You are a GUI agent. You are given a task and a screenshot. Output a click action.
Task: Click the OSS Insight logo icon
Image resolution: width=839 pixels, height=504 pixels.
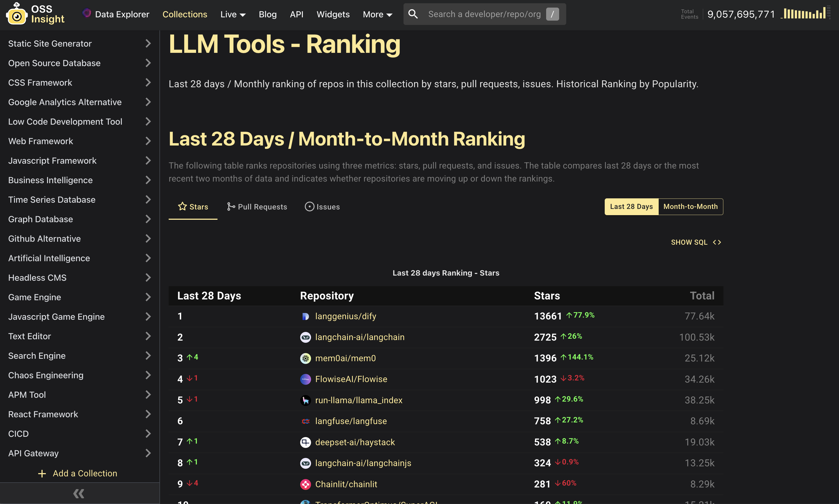[x=16, y=14]
